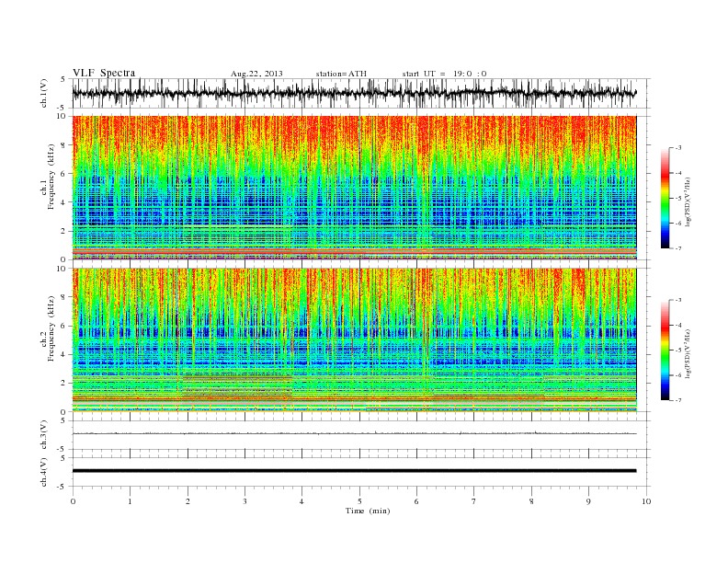Click the "-4" tick on the ch.2 color bar

point(678,325)
